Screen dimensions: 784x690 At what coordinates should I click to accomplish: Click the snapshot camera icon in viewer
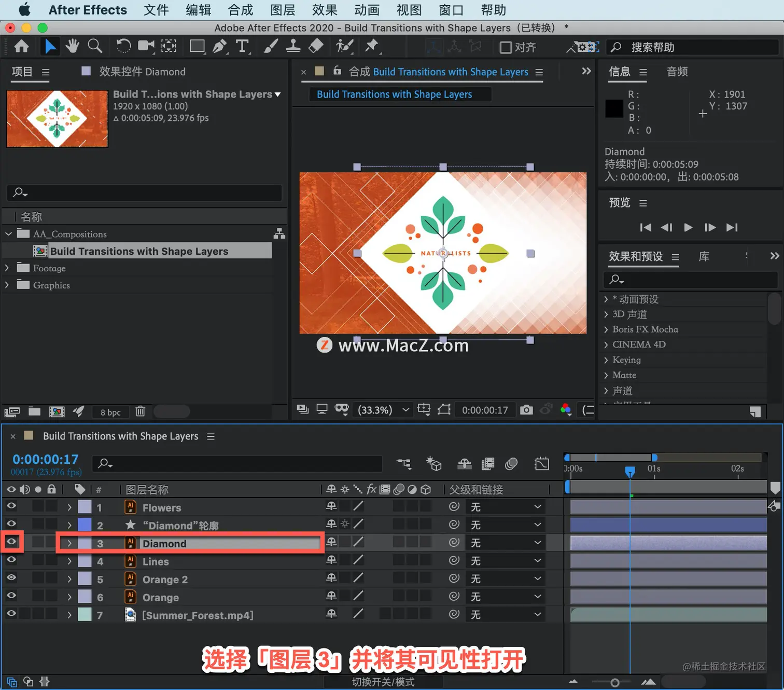pos(526,410)
